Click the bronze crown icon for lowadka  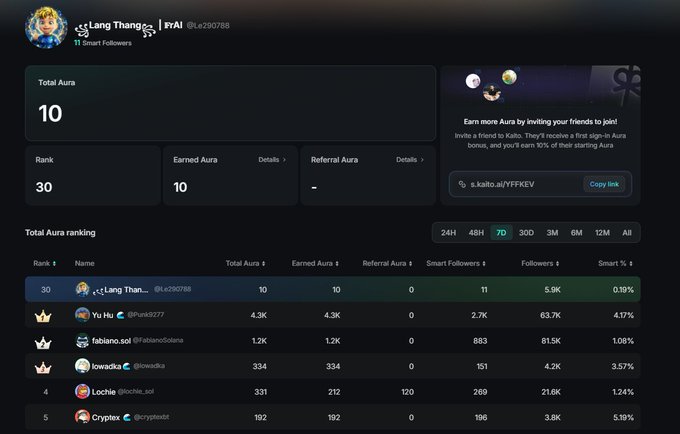[43, 368]
